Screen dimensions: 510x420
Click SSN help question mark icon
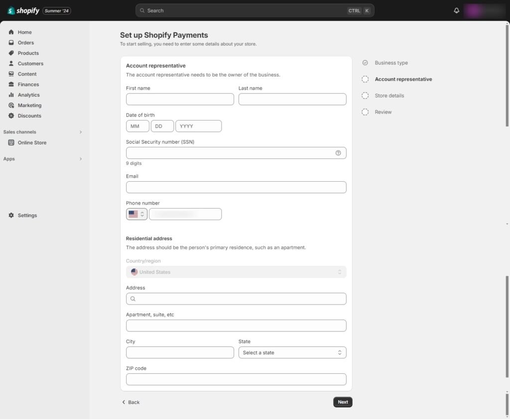[x=338, y=153]
